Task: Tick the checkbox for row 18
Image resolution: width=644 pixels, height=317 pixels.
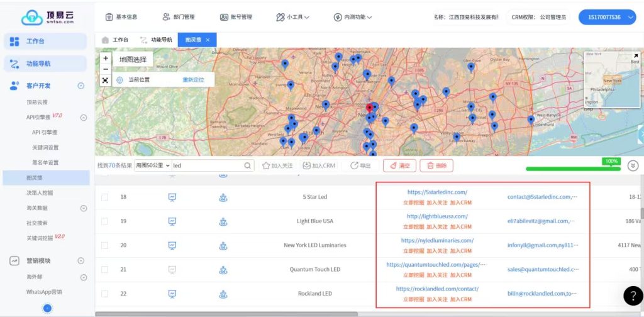Action: 105,197
